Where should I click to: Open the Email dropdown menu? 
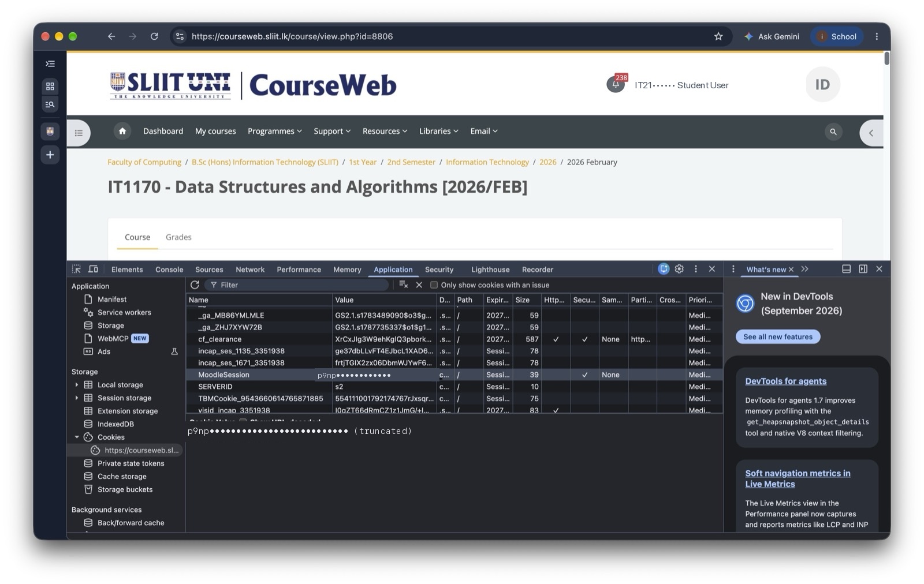(484, 132)
